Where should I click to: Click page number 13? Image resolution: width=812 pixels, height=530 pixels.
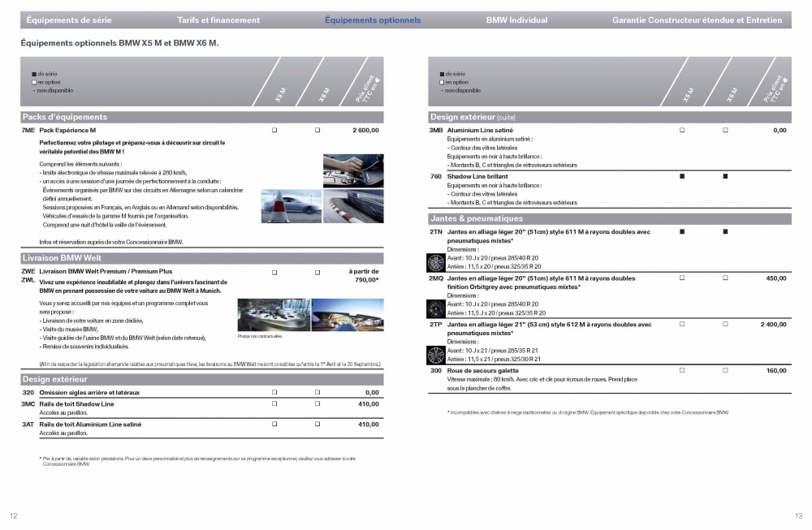point(798,515)
